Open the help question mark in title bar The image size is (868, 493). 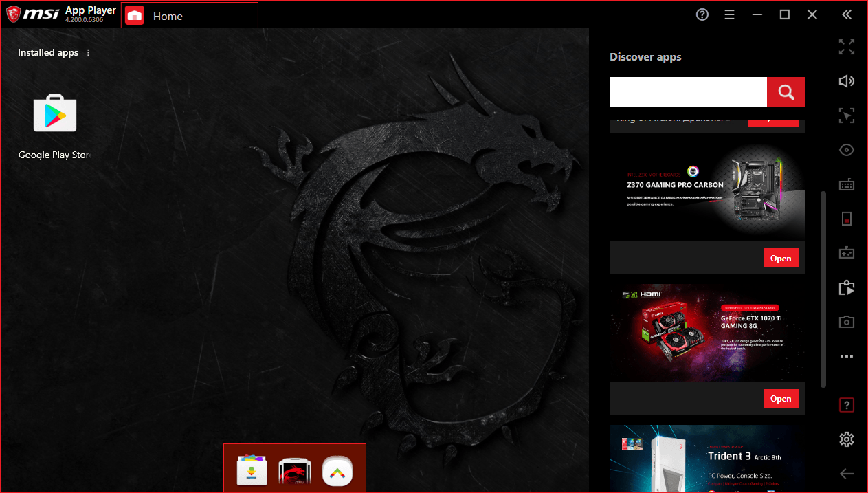[x=702, y=14]
